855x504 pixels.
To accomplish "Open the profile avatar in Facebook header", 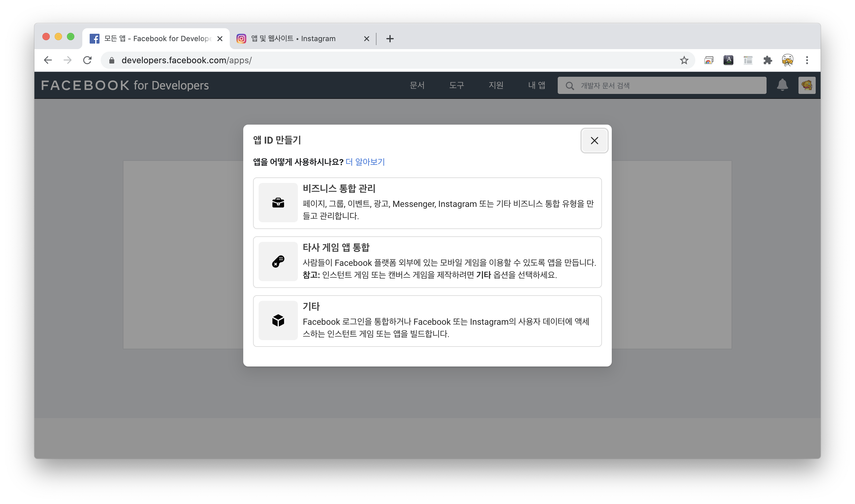I will point(806,85).
